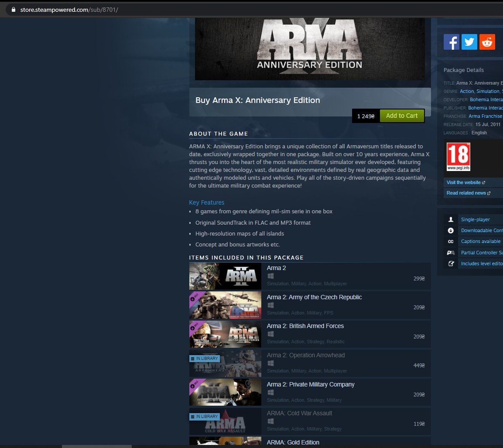This screenshot has height=448, width=503.
Task: Click the Partial Controller Support gamepad icon
Action: click(x=451, y=253)
